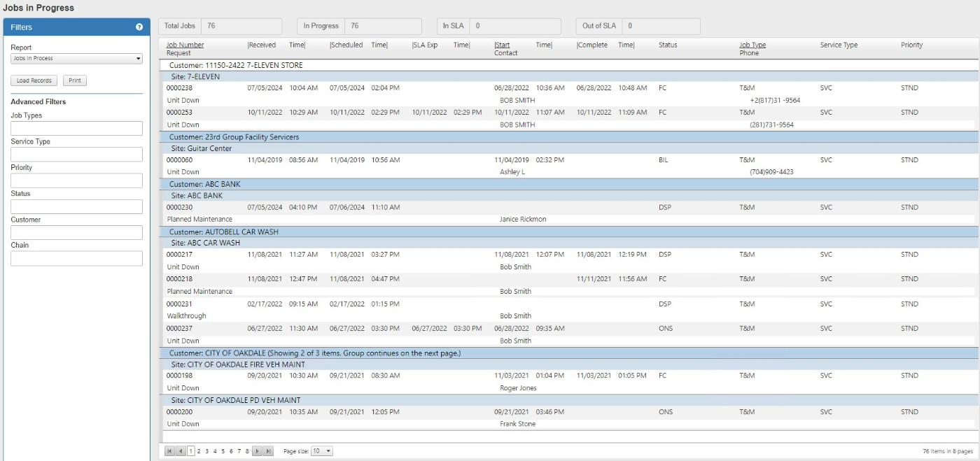Open the Report dropdown Jobs In Process

point(76,59)
